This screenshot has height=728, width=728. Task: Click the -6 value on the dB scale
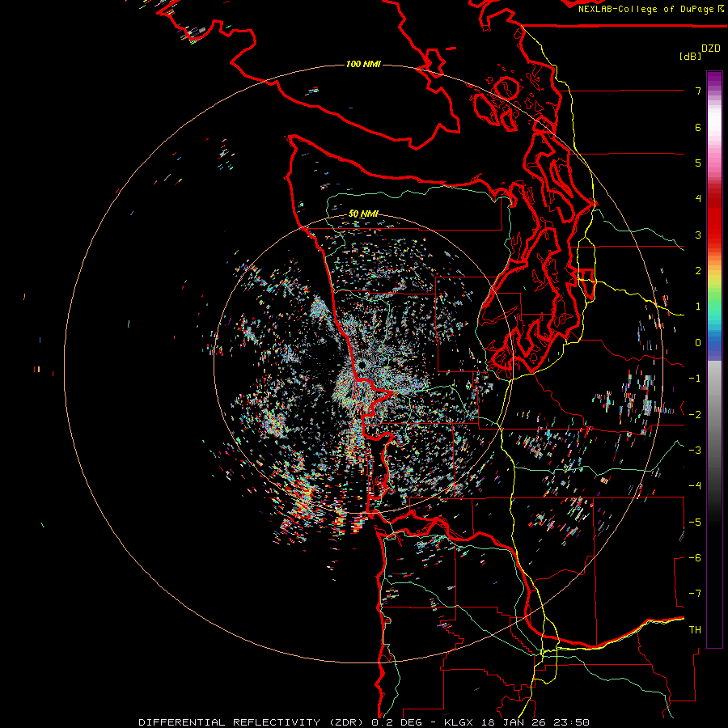pos(695,558)
